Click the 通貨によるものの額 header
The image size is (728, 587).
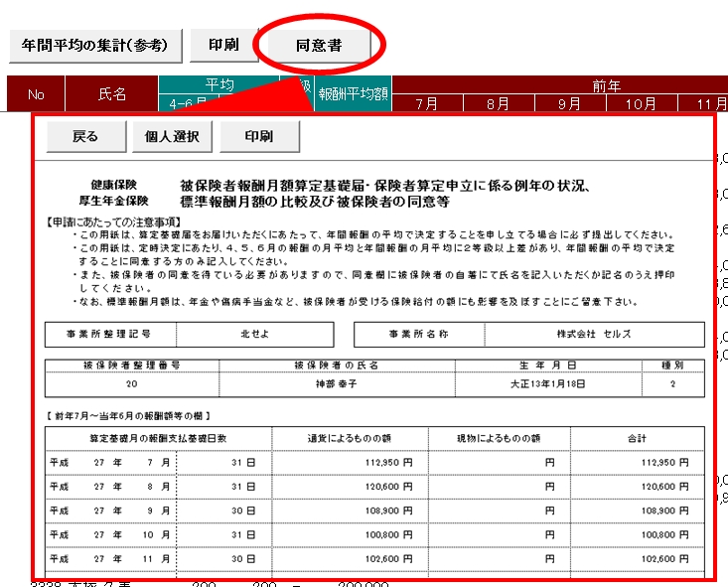click(350, 438)
